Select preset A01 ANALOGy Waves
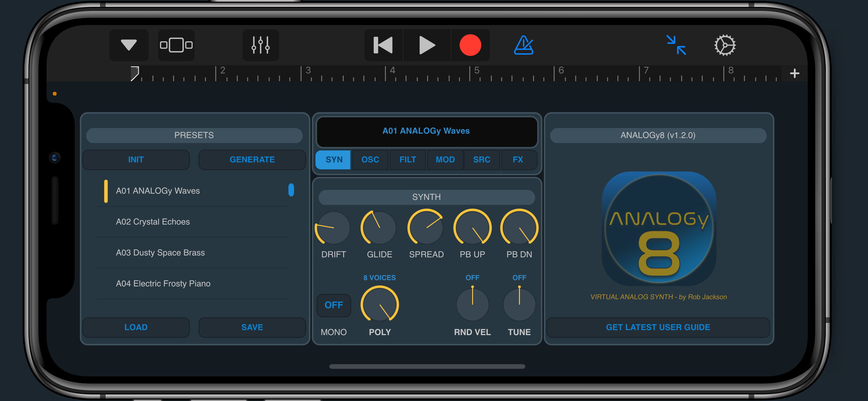 [193, 191]
